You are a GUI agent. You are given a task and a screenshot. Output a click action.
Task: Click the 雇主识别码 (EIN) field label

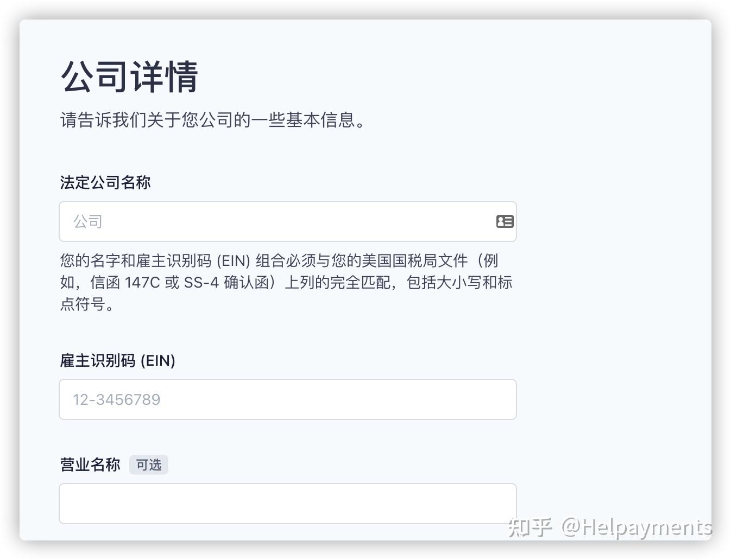(x=117, y=360)
